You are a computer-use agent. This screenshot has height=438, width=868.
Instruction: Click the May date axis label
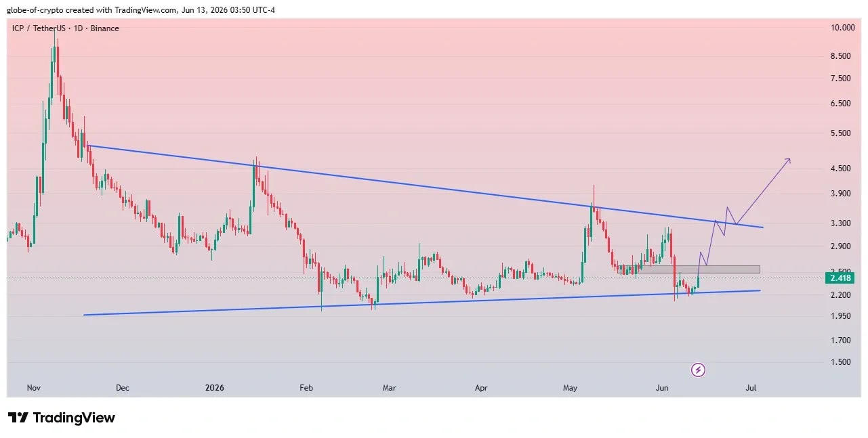click(x=570, y=388)
